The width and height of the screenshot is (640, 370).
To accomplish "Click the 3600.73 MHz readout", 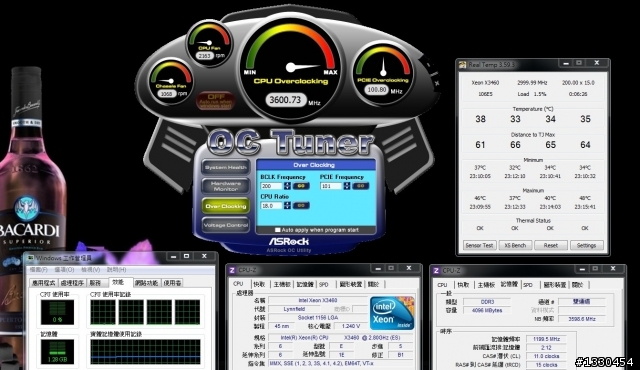I will (285, 100).
